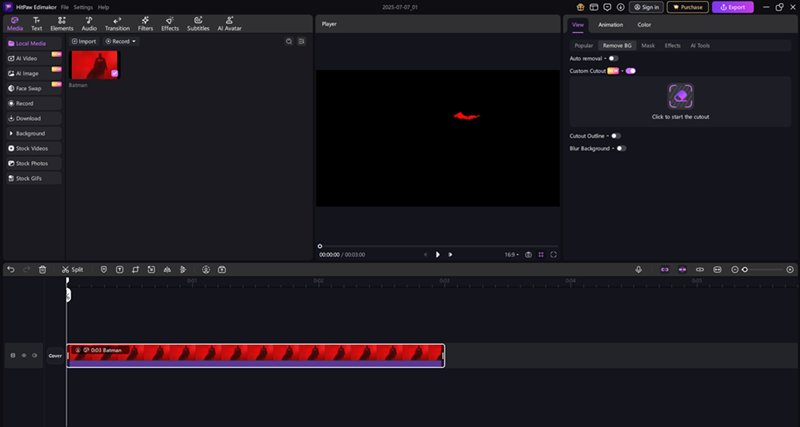Image resolution: width=800 pixels, height=427 pixels.
Task: Click the mirror flip icon in timeline toolbar
Action: coord(167,269)
